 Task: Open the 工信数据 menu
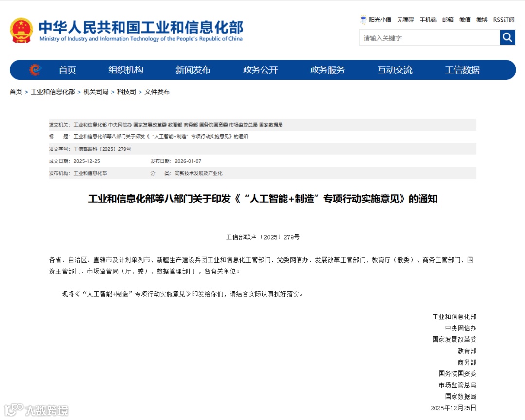(462, 70)
